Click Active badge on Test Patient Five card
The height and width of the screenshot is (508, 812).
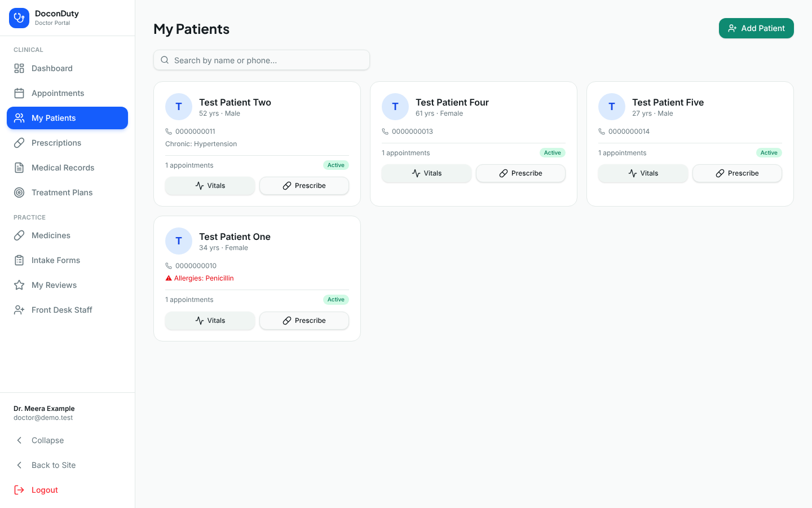pyautogui.click(x=769, y=153)
